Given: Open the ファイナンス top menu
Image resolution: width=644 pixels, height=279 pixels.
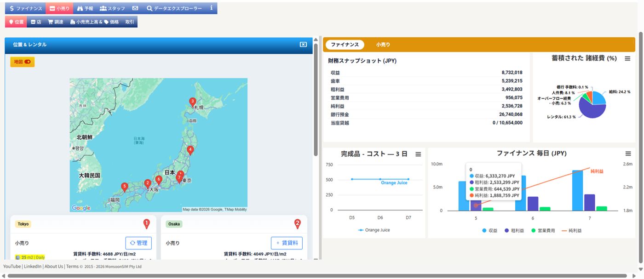Looking at the screenshot, I should pos(25,8).
